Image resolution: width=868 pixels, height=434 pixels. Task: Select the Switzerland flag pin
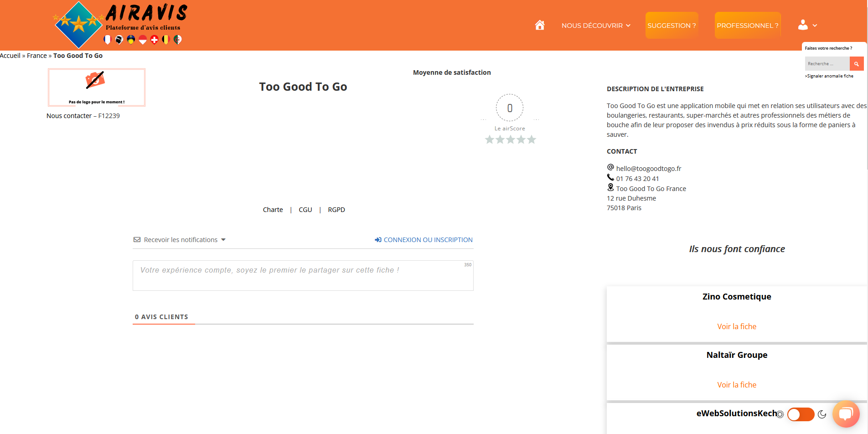point(155,40)
